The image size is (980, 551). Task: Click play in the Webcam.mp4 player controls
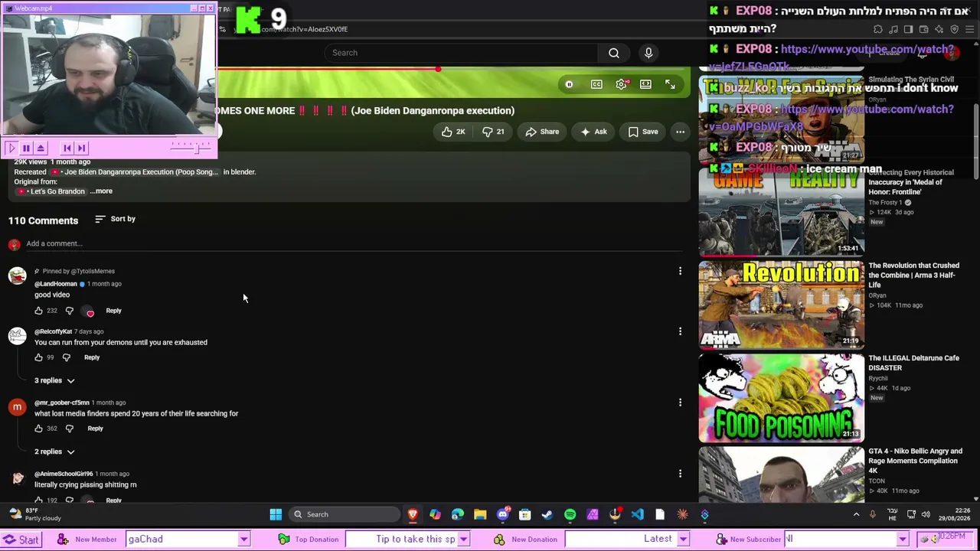coord(11,148)
